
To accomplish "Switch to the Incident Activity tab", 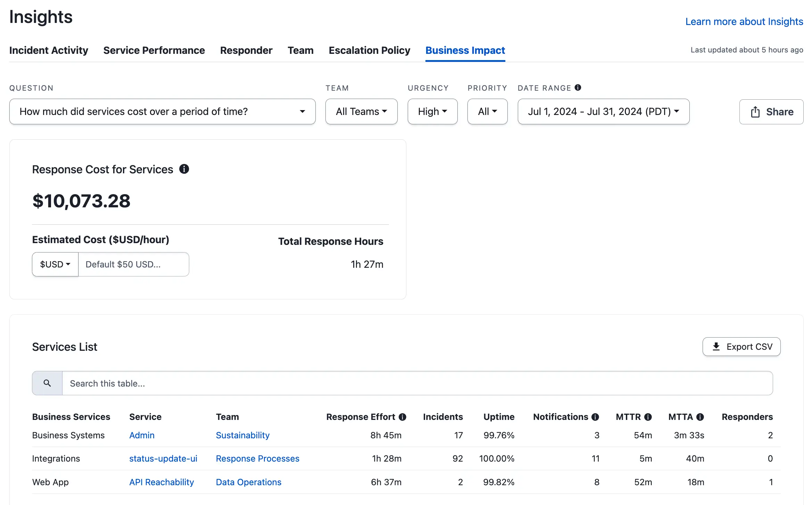I will click(49, 50).
